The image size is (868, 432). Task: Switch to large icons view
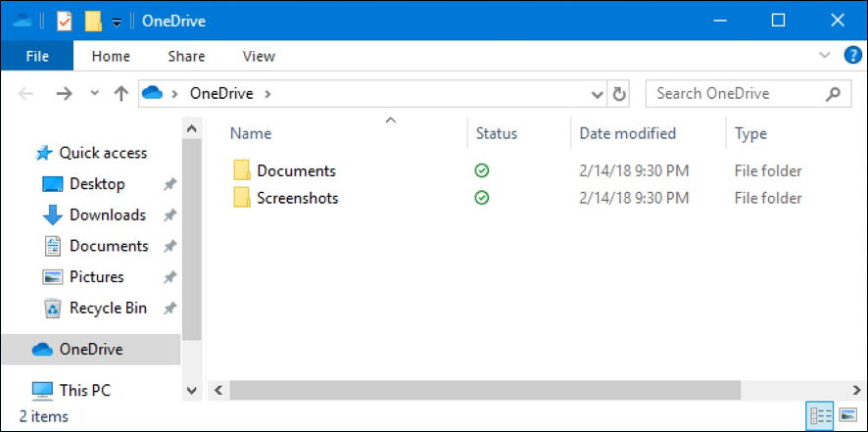click(848, 416)
